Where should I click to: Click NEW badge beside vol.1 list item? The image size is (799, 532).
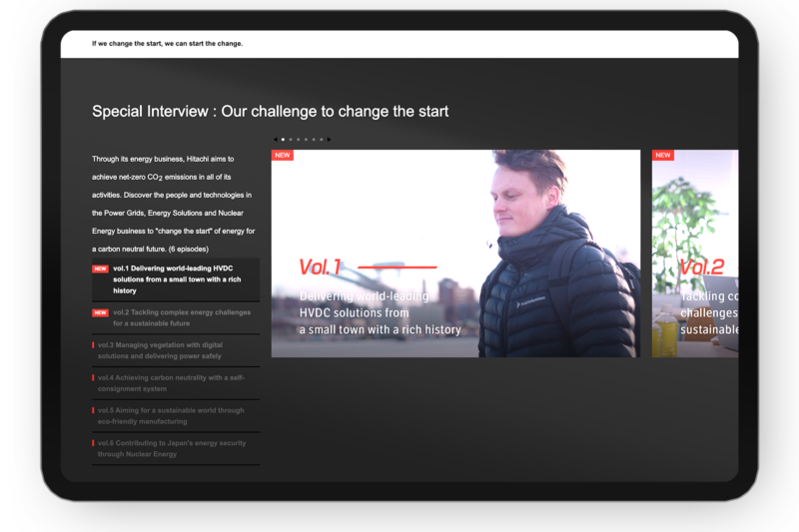100,268
